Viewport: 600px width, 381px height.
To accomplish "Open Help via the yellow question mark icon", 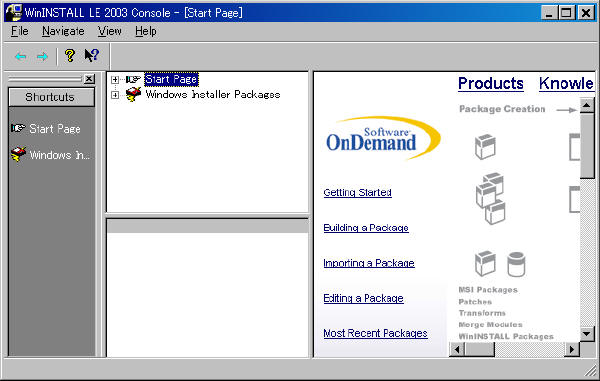I will click(69, 56).
